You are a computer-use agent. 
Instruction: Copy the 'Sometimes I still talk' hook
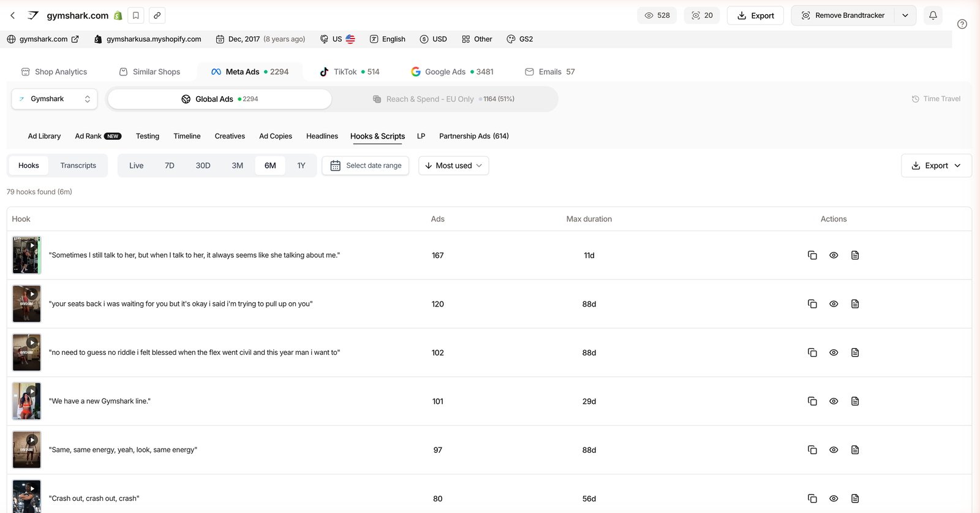pyautogui.click(x=812, y=255)
